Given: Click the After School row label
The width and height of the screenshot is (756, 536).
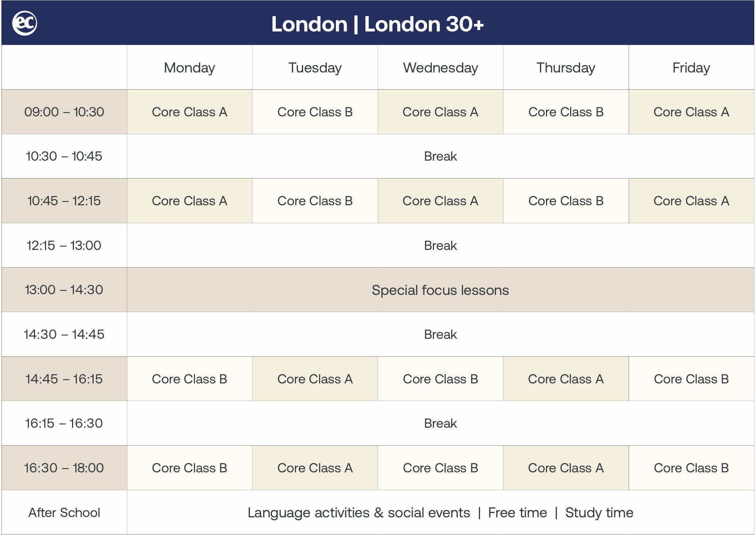Looking at the screenshot, I should 64,513.
